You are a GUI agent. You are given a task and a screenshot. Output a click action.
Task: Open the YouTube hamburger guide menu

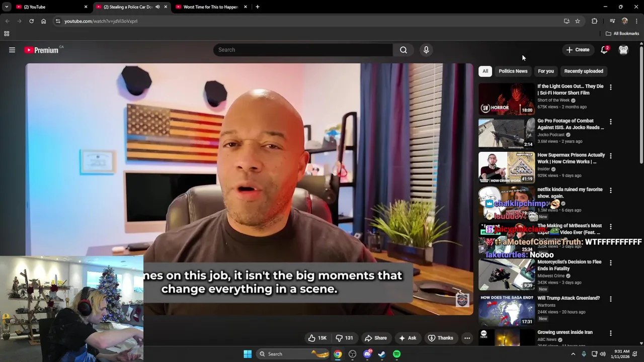12,50
